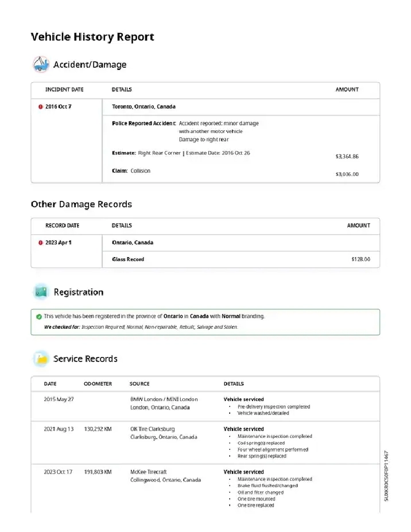Screen dimensions: 411x532
Task: Click the Service Records folder icon
Action: click(40, 359)
